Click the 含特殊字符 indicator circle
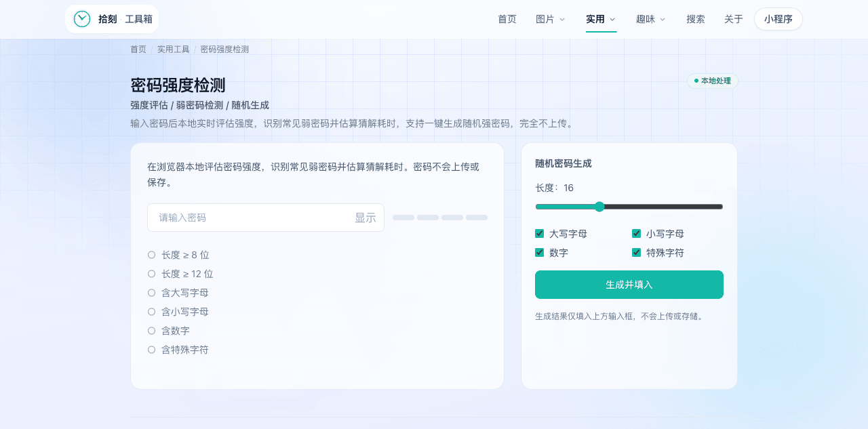This screenshot has height=429, width=868. tap(151, 350)
